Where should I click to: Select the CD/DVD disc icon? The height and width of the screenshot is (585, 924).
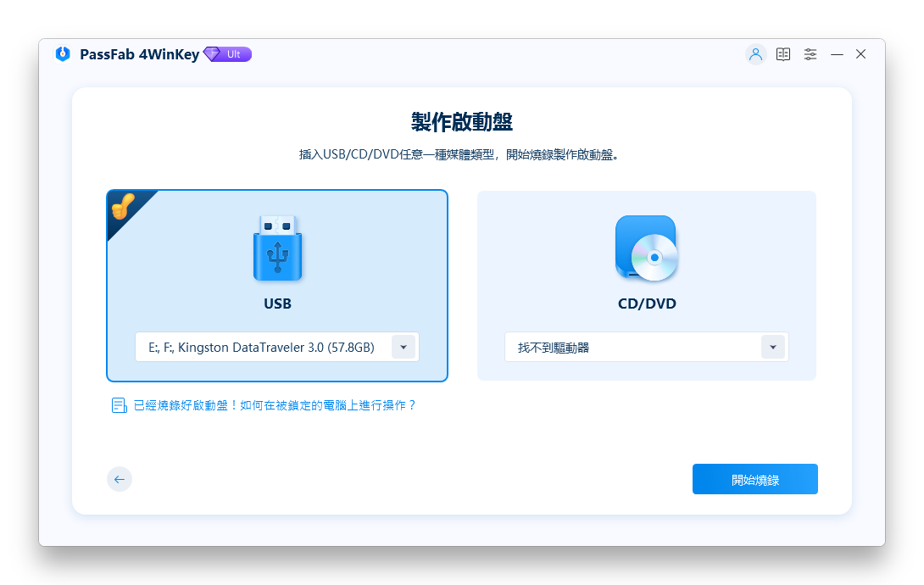pos(647,248)
